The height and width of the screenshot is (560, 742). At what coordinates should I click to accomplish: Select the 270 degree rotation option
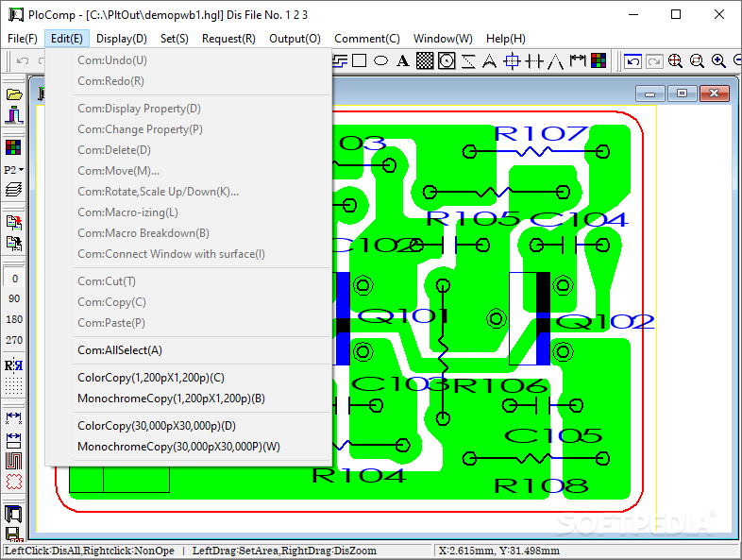[14, 340]
